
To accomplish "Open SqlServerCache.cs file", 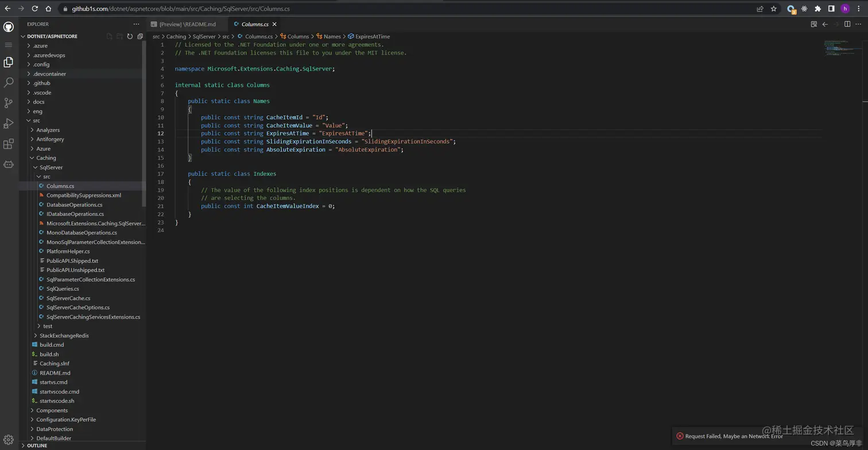I will tap(68, 298).
